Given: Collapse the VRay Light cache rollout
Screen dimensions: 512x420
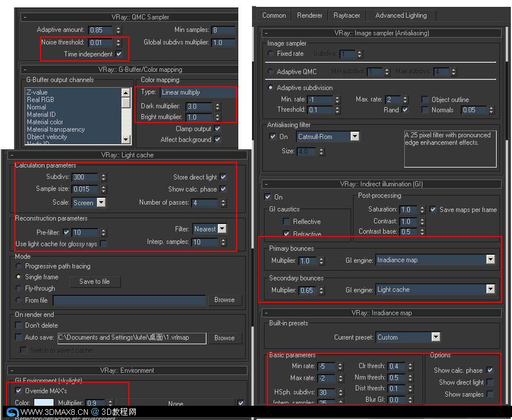Looking at the screenshot, I should [12, 155].
